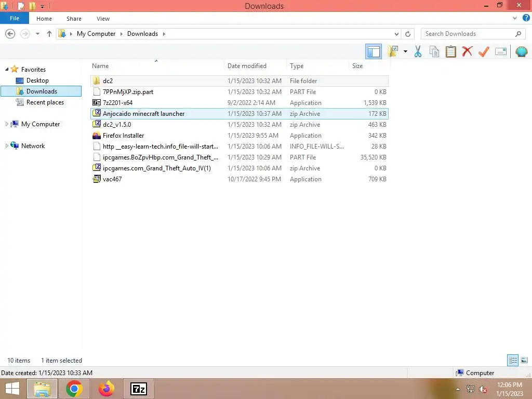
Task: Open the Help question mark icon
Action: 526,18
